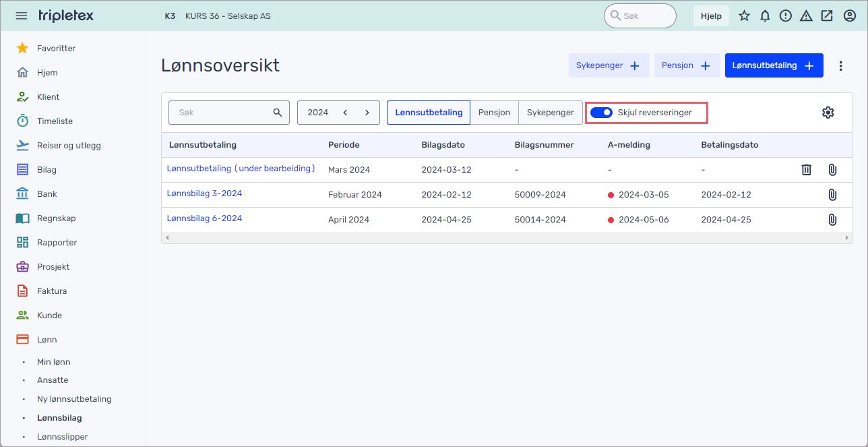Click company name KURS 36 - Selskap AS
Screen dimensions: 868x447
tap(228, 16)
